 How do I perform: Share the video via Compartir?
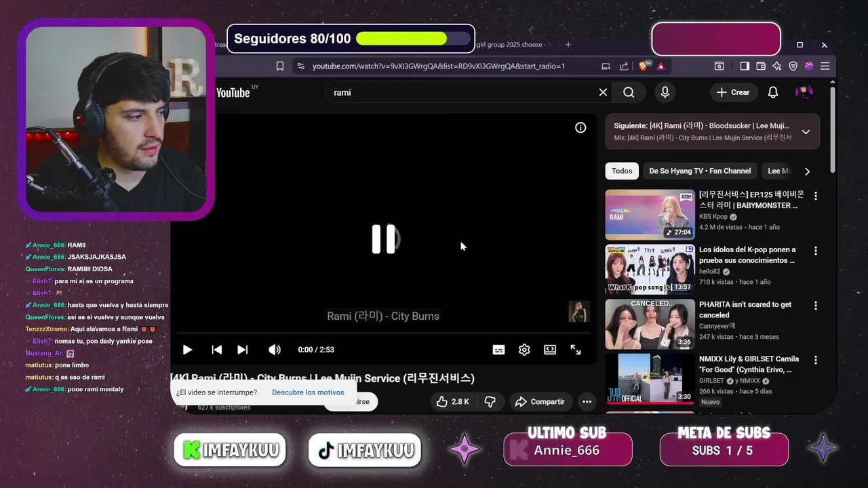click(540, 402)
